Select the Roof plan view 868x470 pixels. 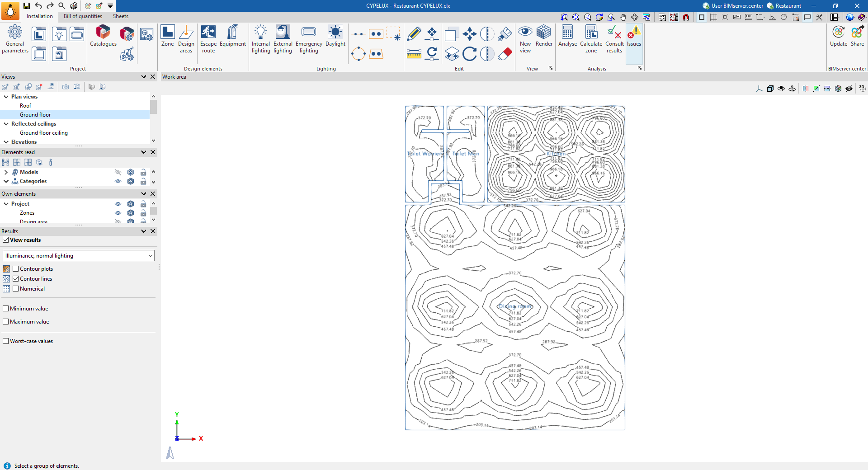pos(25,106)
